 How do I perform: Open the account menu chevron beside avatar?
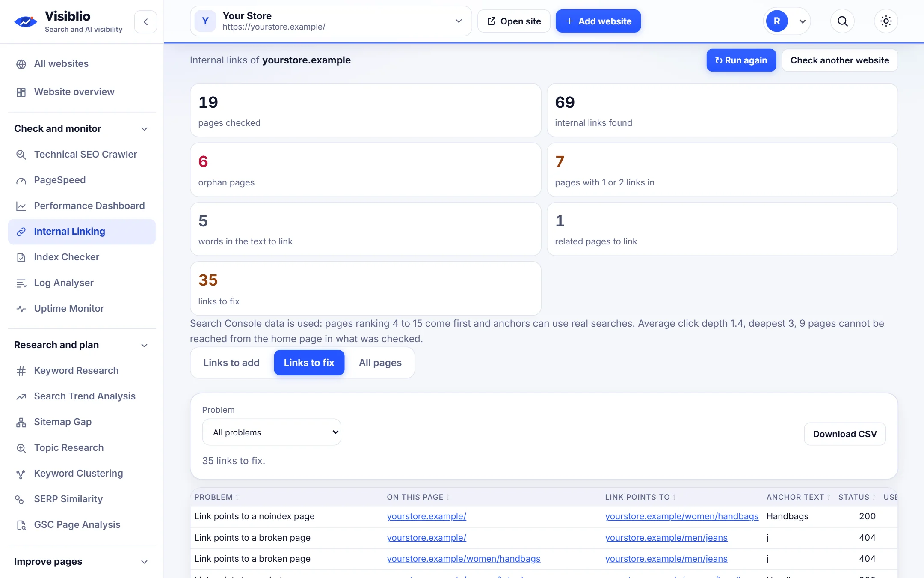click(x=802, y=21)
